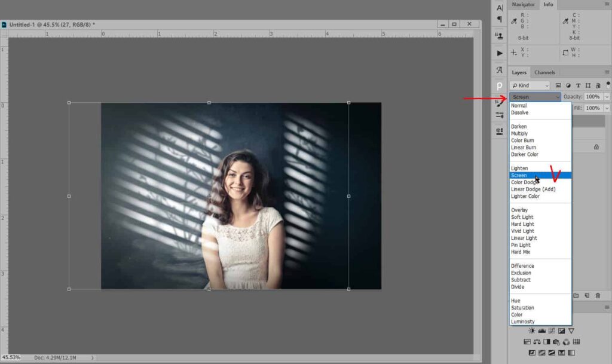Toggle the layer filtering switch
Screen dimensions: 612x364
click(x=607, y=84)
